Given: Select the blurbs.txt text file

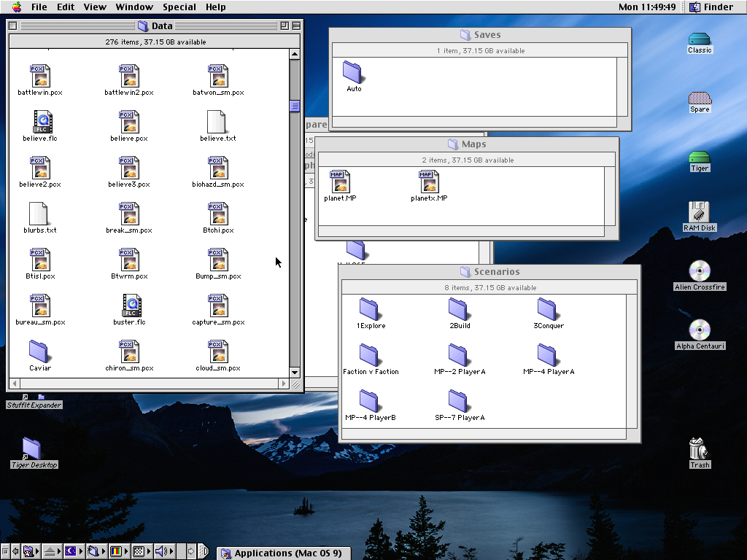Looking at the screenshot, I should [39, 214].
